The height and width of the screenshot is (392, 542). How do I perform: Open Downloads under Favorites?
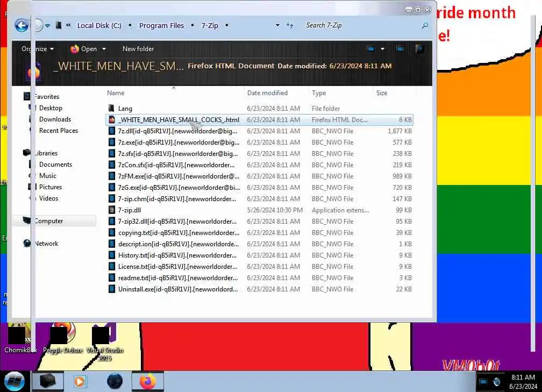[x=55, y=119]
